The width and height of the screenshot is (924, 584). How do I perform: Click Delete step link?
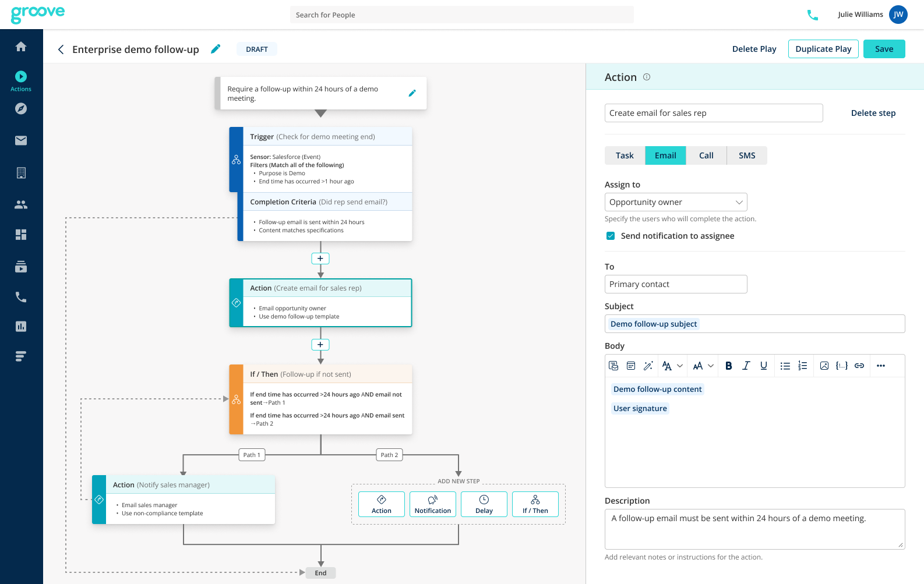(x=873, y=113)
